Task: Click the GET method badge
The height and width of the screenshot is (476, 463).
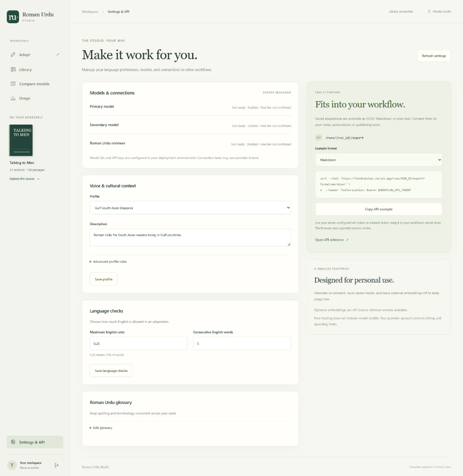Action: pos(319,138)
